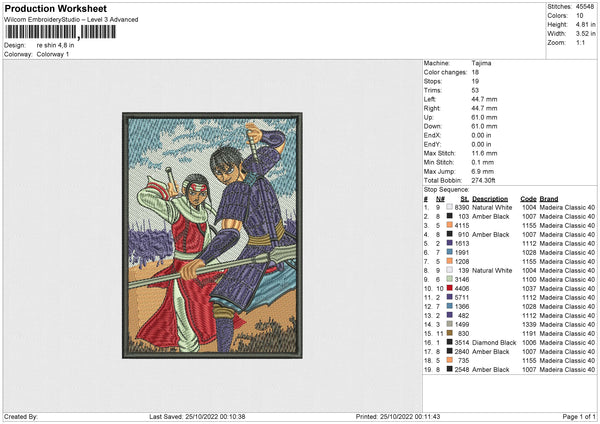This screenshot has height=424, width=600.
Task: Click 'Amber Black' description in stop 19
Action: [491, 370]
